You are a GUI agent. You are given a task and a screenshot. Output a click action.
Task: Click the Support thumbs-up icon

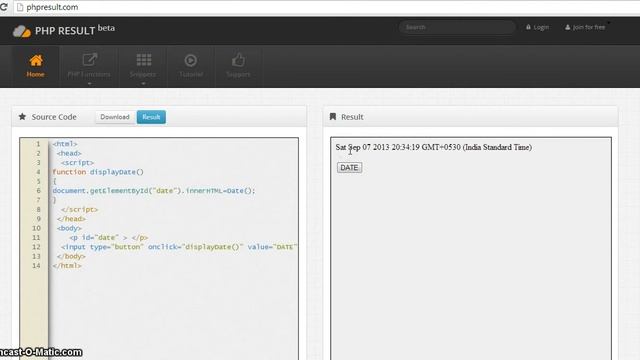[x=238, y=60]
